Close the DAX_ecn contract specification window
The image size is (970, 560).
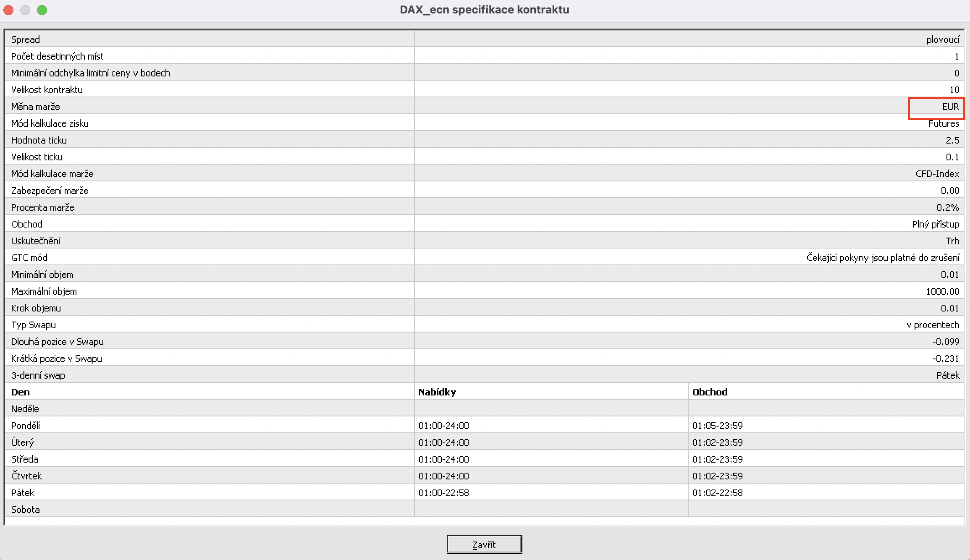pos(8,10)
